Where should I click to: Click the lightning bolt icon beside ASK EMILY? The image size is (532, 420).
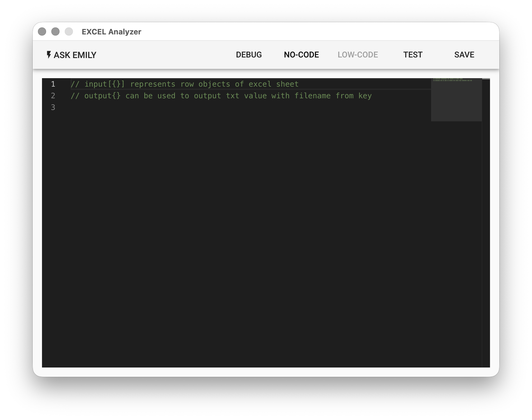point(49,55)
